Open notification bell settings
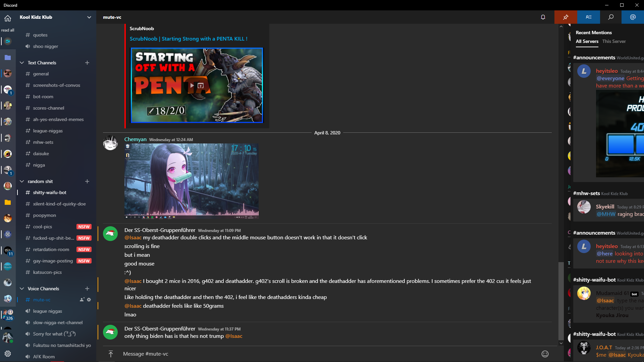This screenshot has height=362, width=644. coord(543,17)
